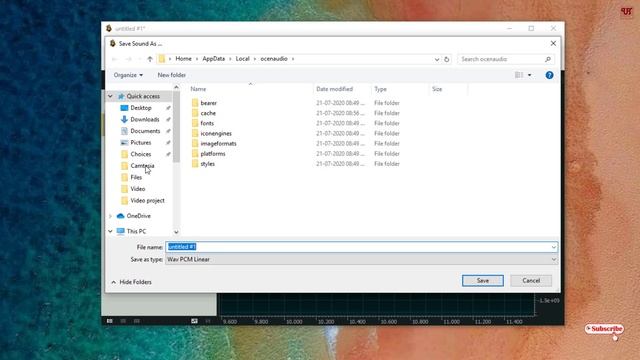Select OneDrive in sidebar
The height and width of the screenshot is (360, 640).
(x=138, y=216)
